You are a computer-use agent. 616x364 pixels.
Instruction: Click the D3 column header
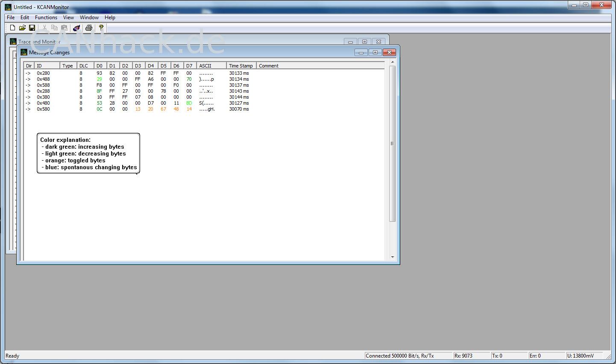(x=139, y=66)
